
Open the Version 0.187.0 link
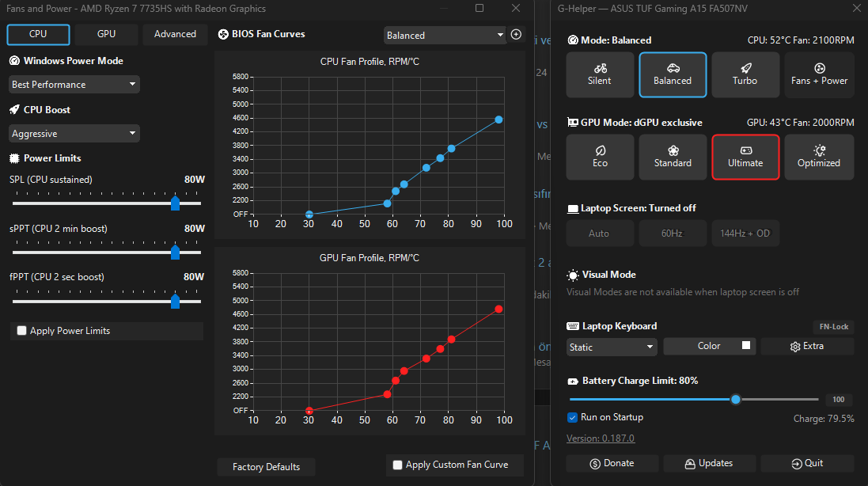[x=601, y=439]
